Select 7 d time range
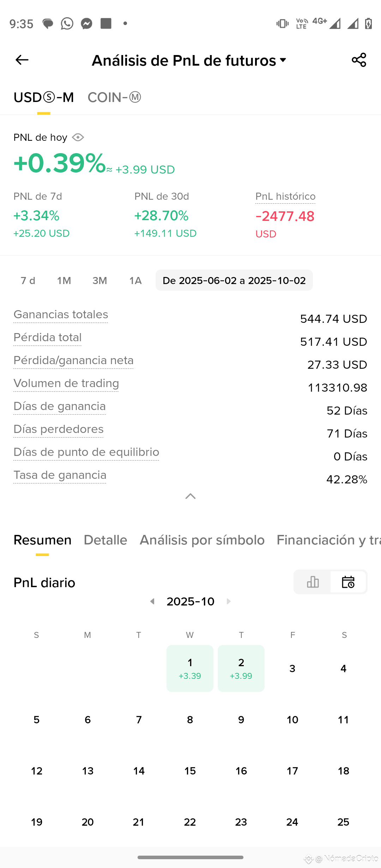The image size is (381, 868). [x=28, y=281]
